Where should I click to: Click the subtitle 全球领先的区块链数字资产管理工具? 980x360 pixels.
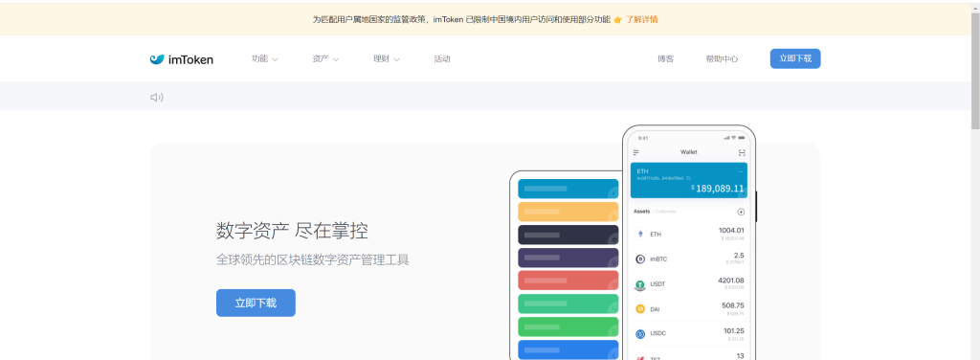click(x=313, y=259)
